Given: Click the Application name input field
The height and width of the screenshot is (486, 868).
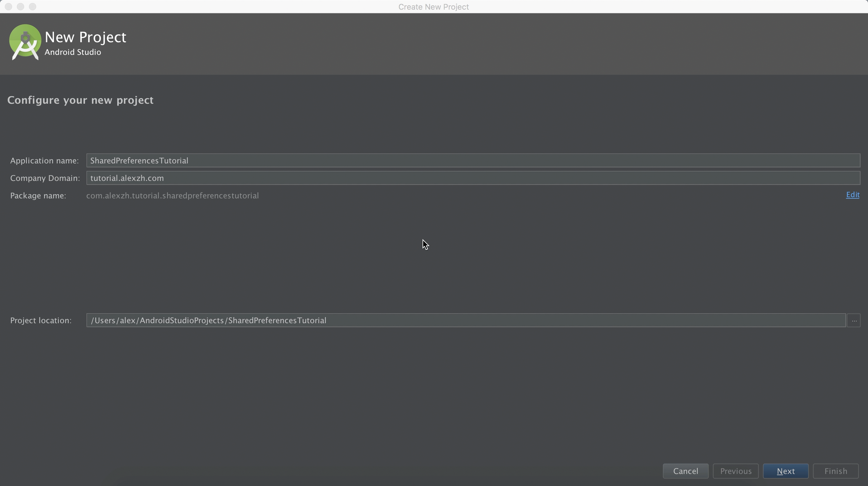Looking at the screenshot, I should click(x=473, y=161).
